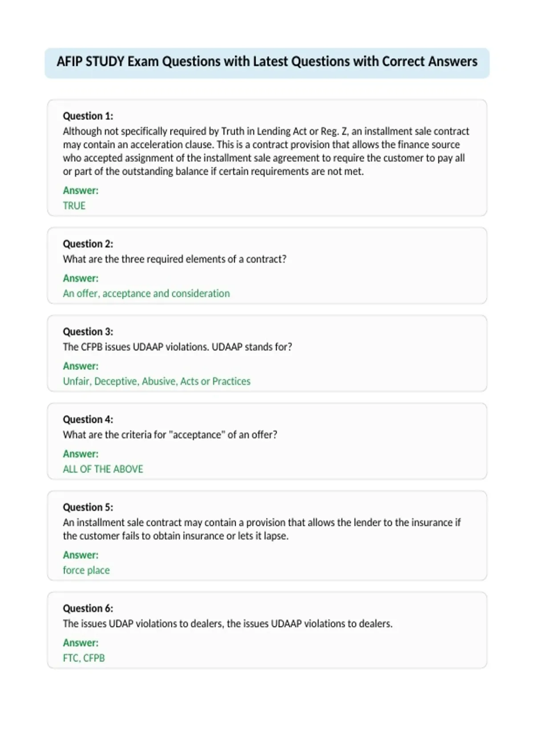The image size is (534, 756).
Task: Click the TRUE answer under Question 1
Action: point(74,206)
